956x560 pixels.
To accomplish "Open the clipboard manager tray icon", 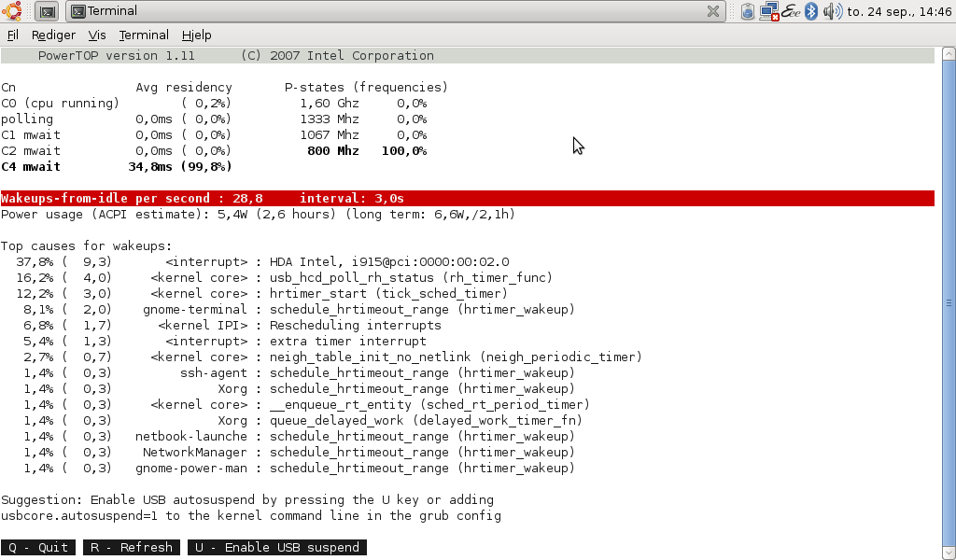I will (x=748, y=11).
